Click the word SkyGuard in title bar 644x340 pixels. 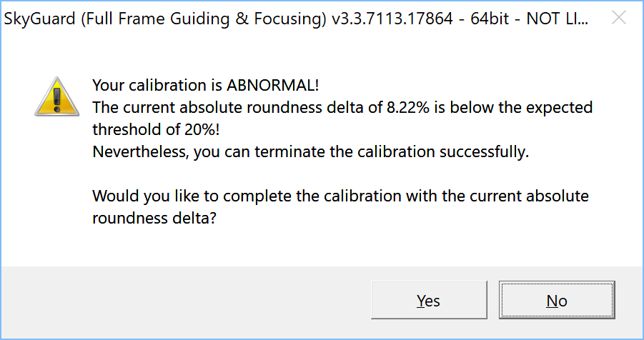coord(39,20)
